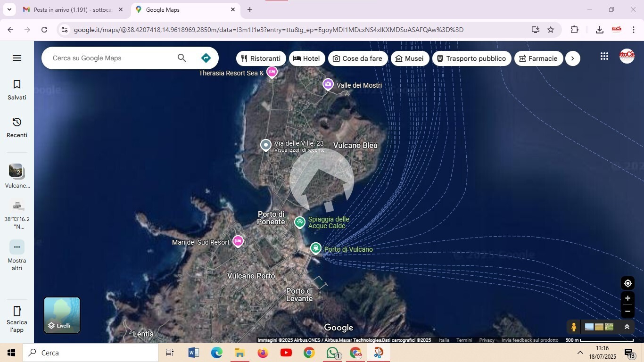
Task: Click the Cerca su Google Maps field
Action: point(111,58)
